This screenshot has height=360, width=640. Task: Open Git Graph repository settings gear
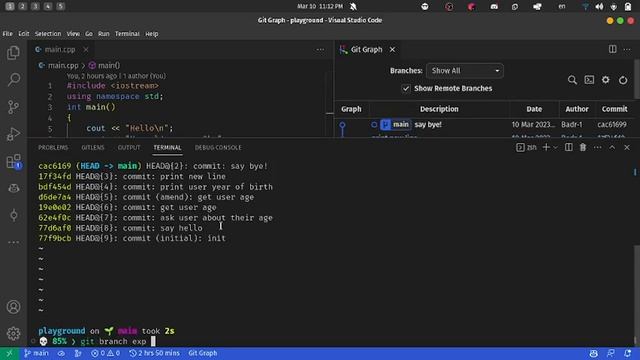pos(606,80)
